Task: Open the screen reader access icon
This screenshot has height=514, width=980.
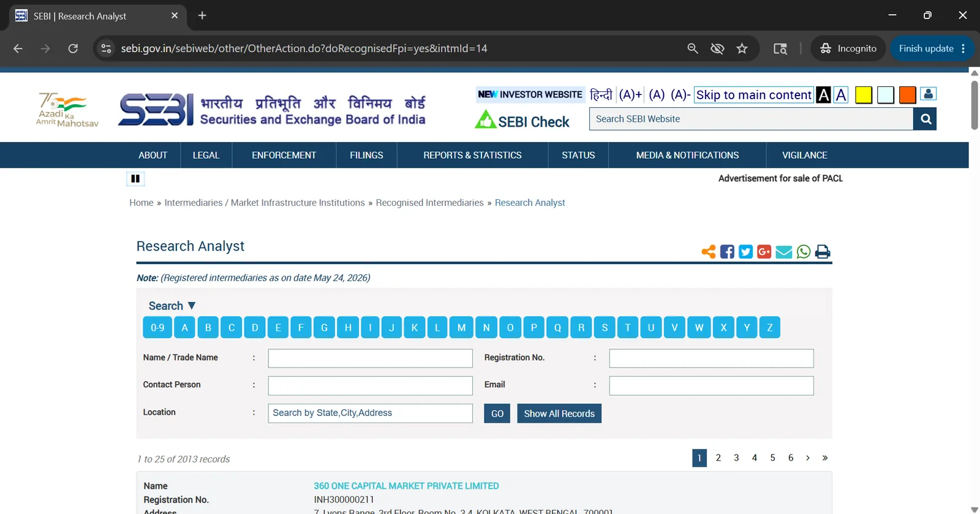Action: click(x=929, y=94)
